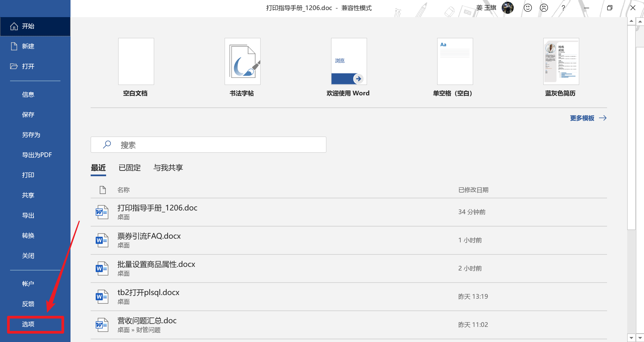Select 打开 in the sidebar
The width and height of the screenshot is (644, 342).
click(x=35, y=66)
